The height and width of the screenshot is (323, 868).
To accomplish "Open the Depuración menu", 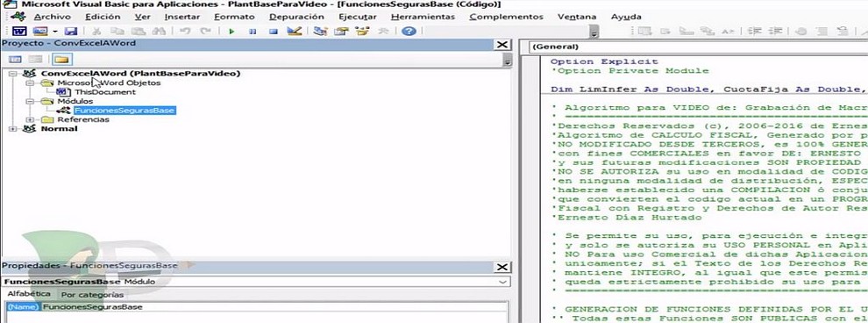I will (x=296, y=17).
